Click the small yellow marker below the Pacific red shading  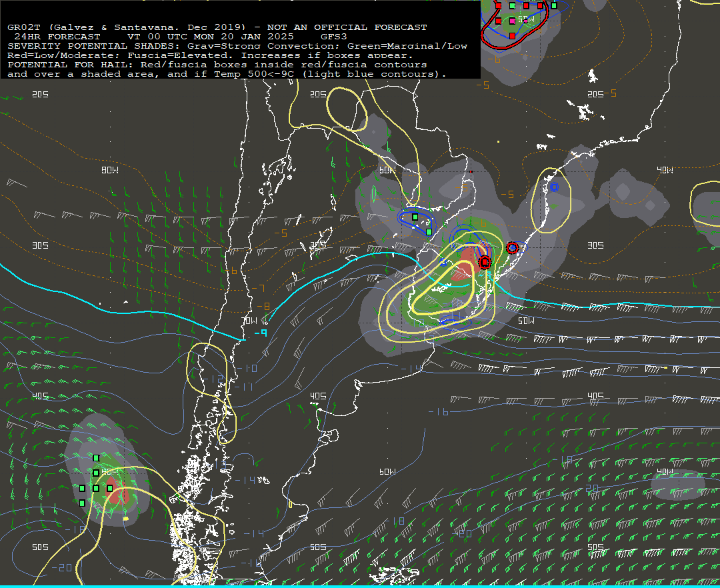click(x=126, y=518)
